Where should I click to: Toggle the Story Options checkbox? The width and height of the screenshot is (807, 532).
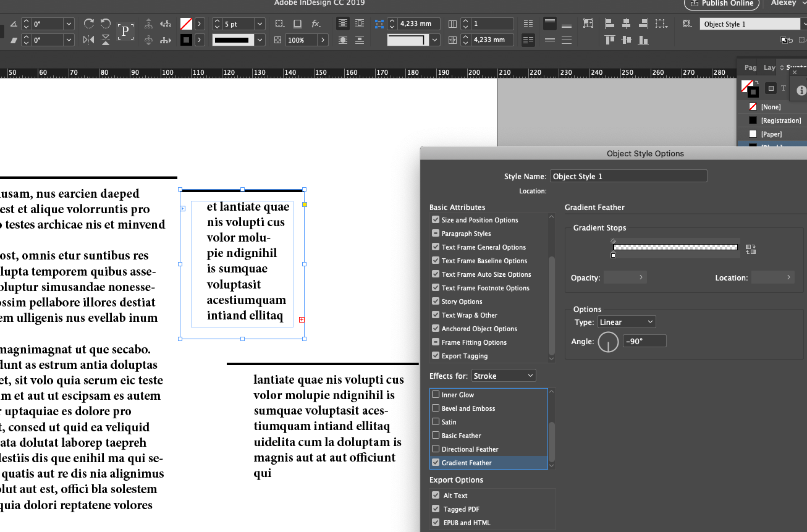[436, 302]
